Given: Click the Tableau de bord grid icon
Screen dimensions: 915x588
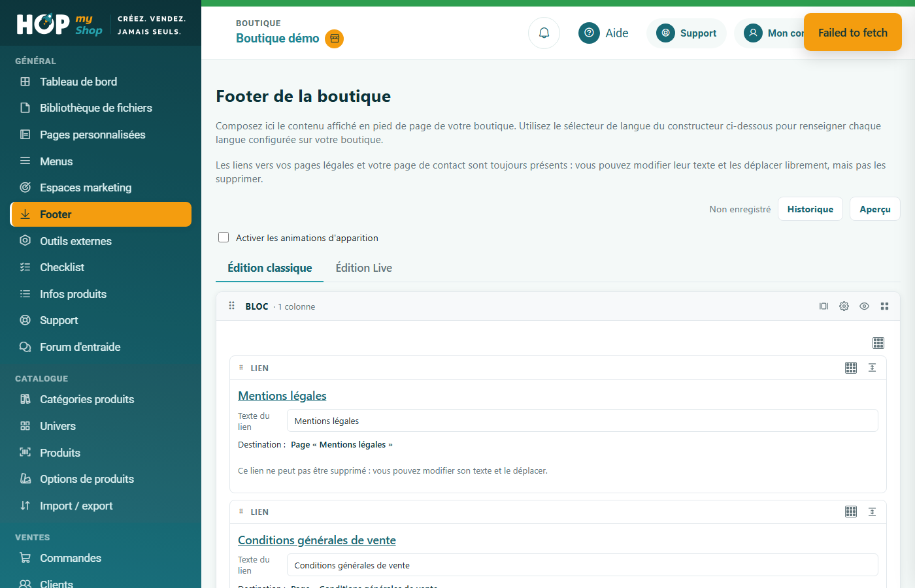Looking at the screenshot, I should 25,82.
